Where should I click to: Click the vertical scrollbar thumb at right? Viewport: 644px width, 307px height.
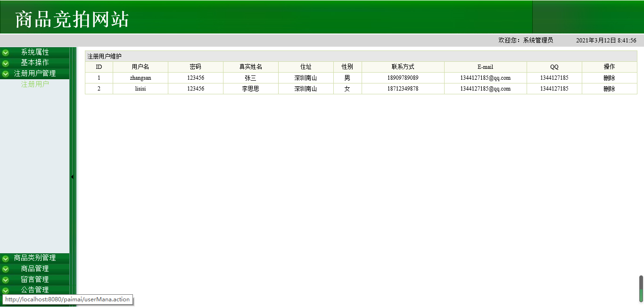click(641, 289)
